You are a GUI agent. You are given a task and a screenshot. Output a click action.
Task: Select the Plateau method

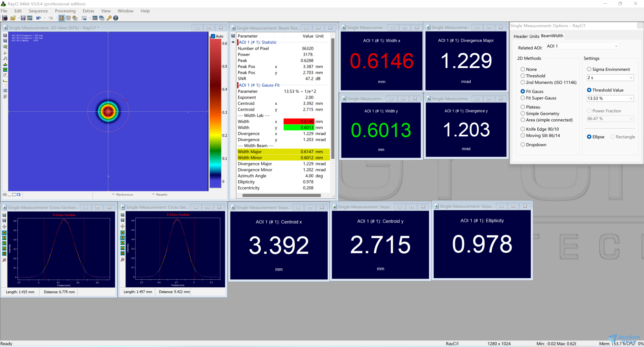(523, 107)
